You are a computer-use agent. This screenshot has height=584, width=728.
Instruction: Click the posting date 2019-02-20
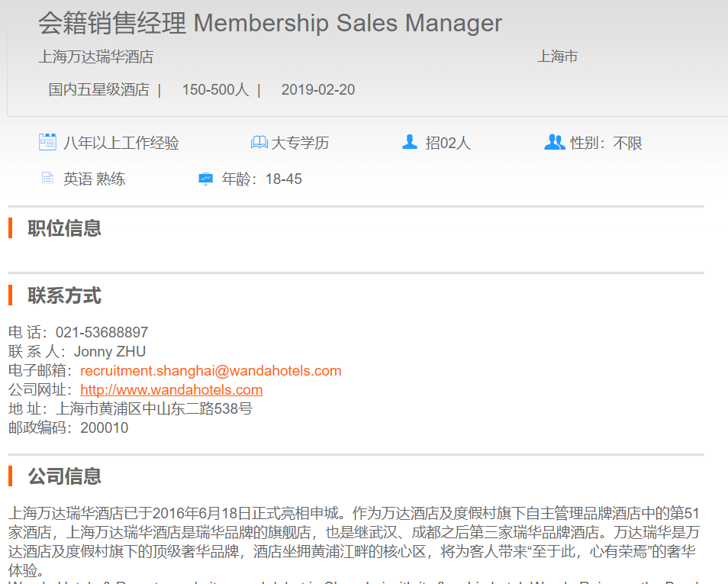(318, 90)
